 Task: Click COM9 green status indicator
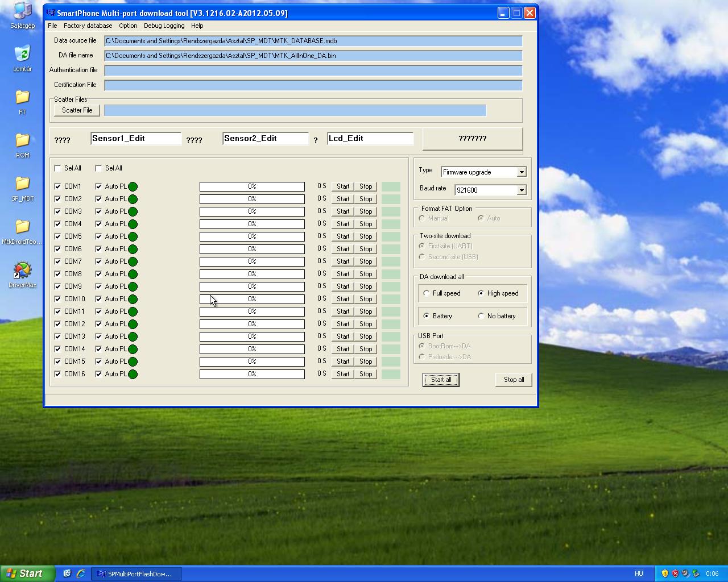click(x=133, y=286)
